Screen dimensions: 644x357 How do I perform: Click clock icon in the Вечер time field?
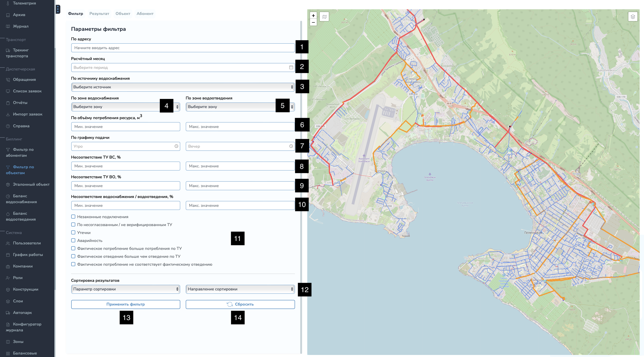point(291,146)
